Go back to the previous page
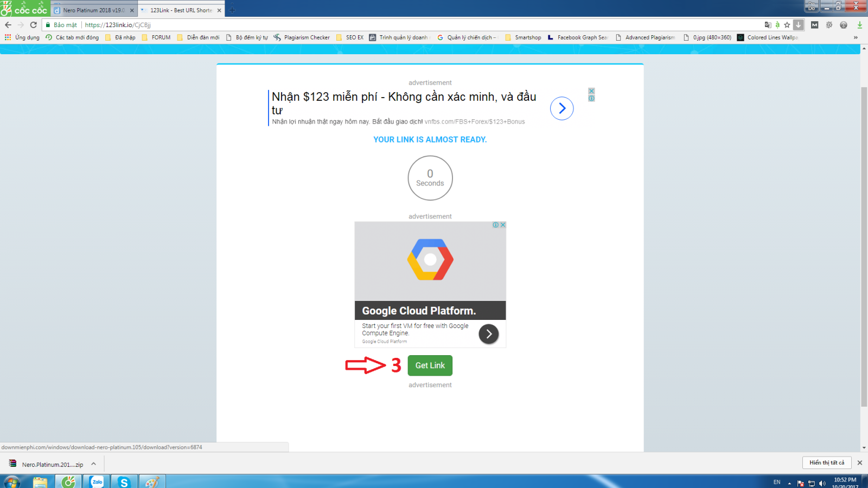The height and width of the screenshot is (488, 868). [x=8, y=25]
